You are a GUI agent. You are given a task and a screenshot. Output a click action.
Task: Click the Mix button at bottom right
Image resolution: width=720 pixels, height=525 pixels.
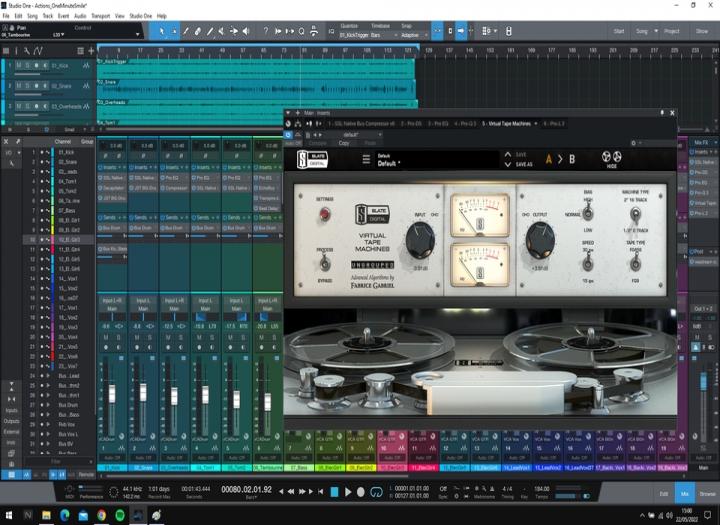click(685, 494)
